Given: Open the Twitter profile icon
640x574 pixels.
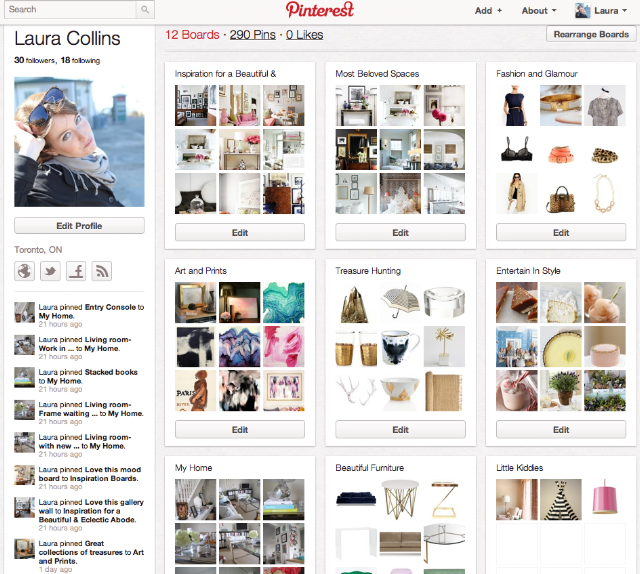Looking at the screenshot, I should 50,271.
